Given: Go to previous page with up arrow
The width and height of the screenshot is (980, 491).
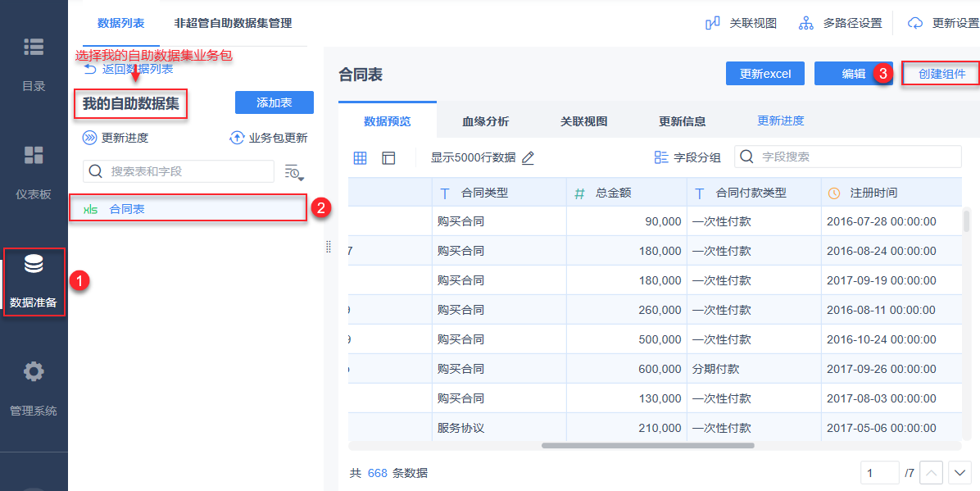Looking at the screenshot, I should (932, 473).
